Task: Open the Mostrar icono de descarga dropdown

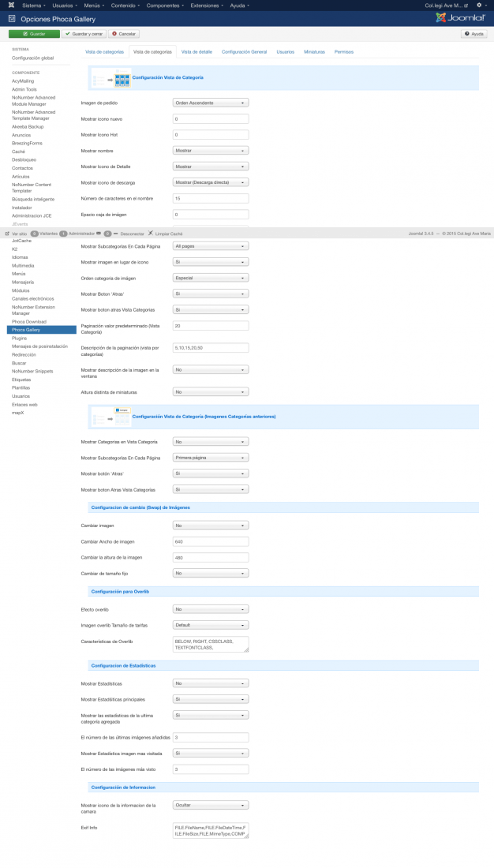Action: click(x=211, y=182)
